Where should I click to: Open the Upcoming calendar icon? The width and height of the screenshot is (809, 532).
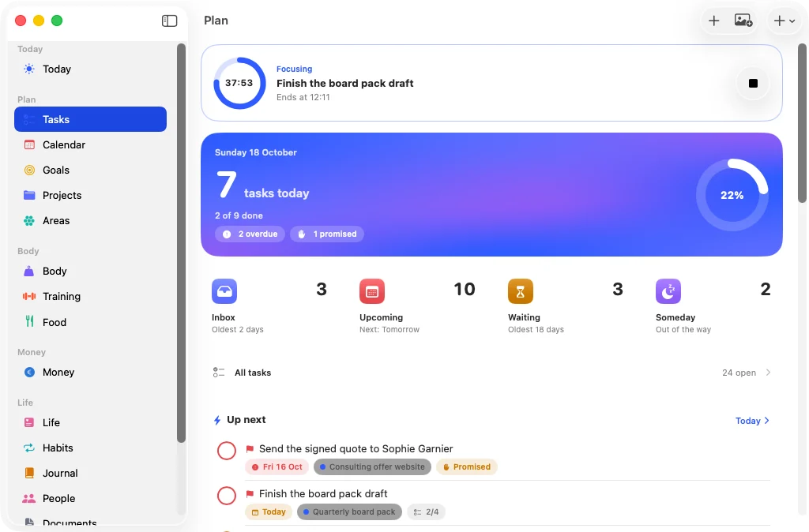pos(372,291)
